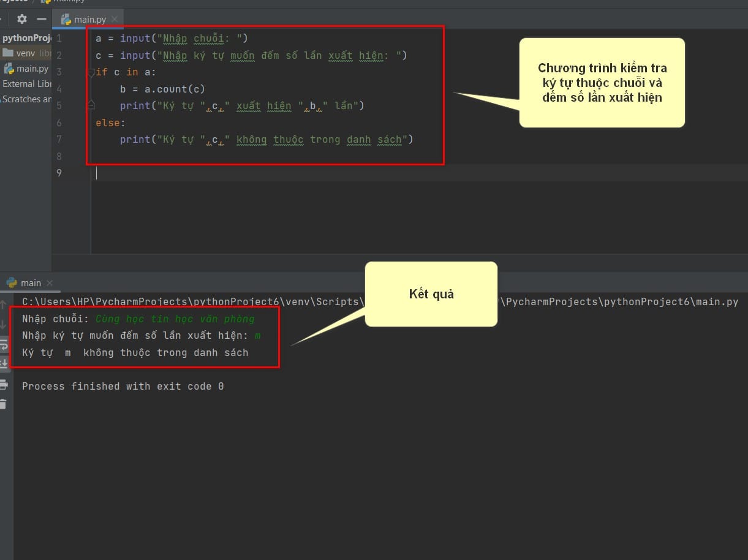Toggle soft-wrap in the Run console
The image size is (748, 560).
[4, 345]
